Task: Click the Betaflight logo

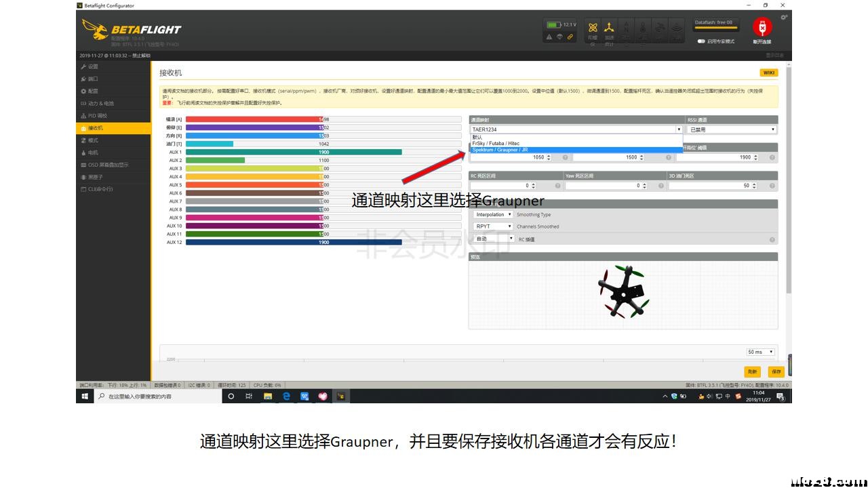Action: tap(132, 29)
